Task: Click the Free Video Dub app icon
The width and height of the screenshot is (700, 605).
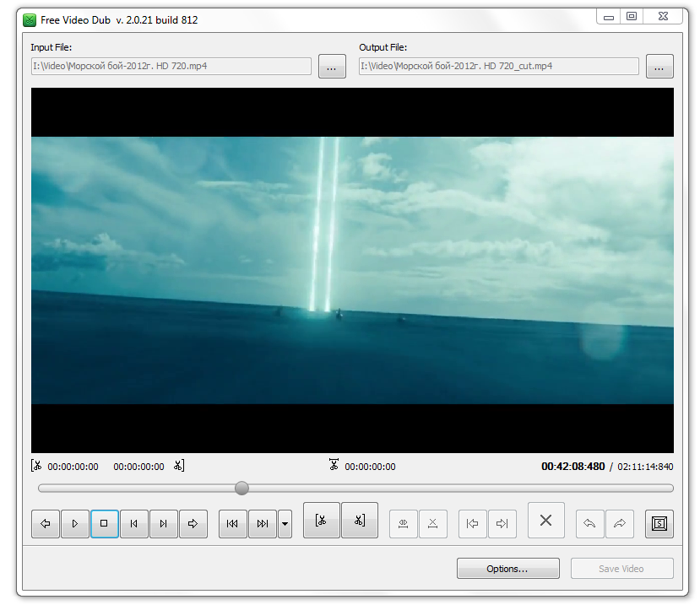Action: [30, 20]
